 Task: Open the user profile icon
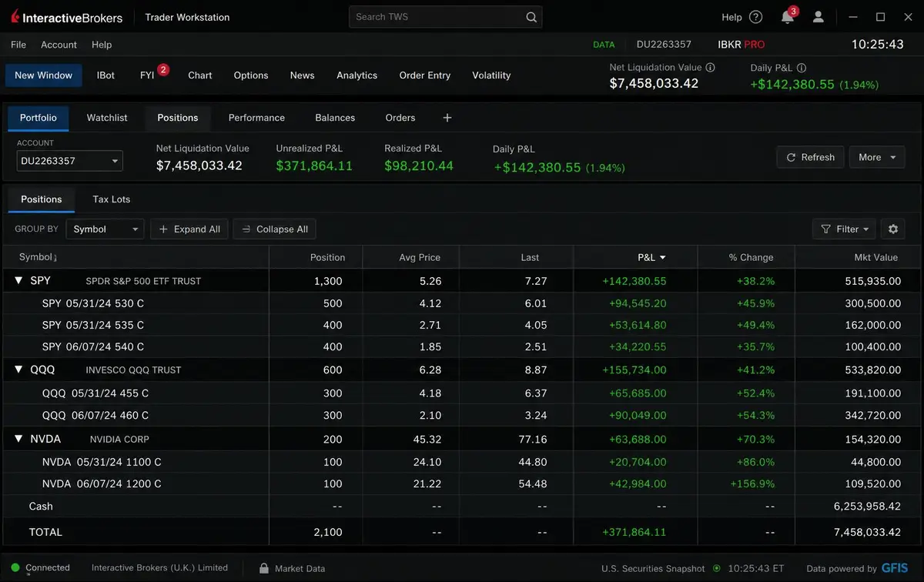[819, 17]
